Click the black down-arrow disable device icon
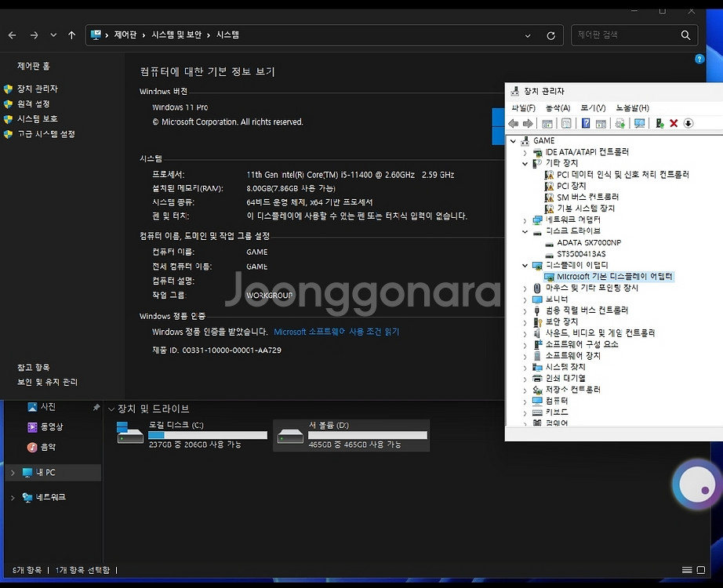723x588 pixels. pos(688,123)
